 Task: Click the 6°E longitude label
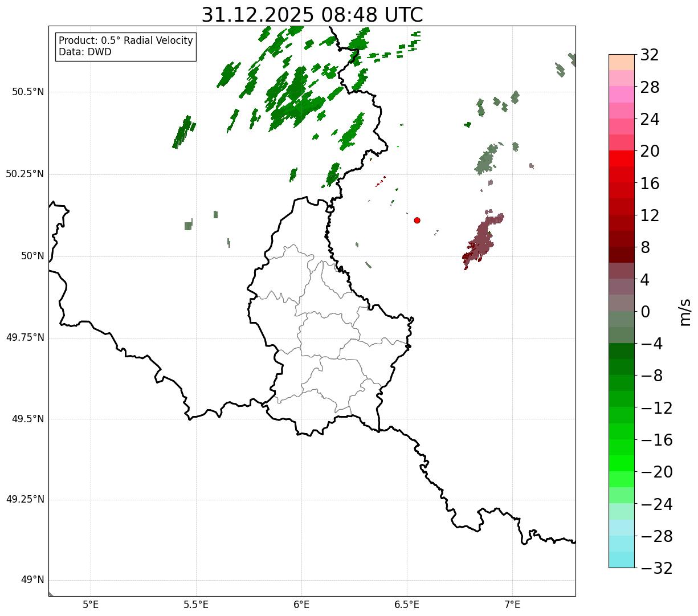301,605
